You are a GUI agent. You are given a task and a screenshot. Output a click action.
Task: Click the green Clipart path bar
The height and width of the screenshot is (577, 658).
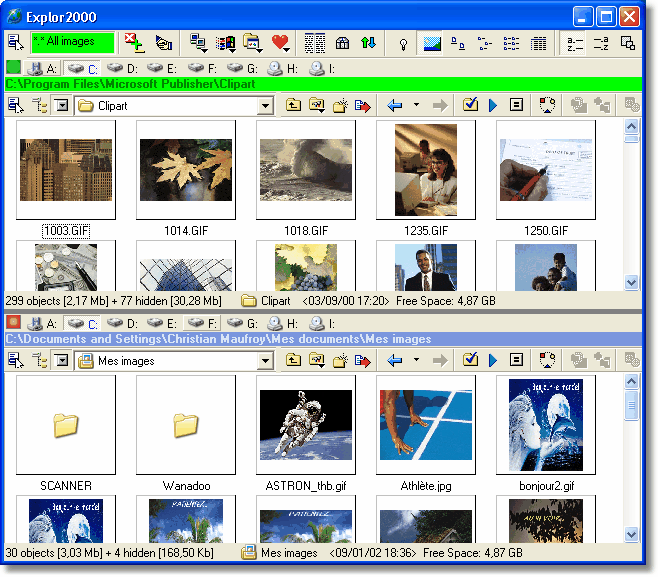point(323,84)
